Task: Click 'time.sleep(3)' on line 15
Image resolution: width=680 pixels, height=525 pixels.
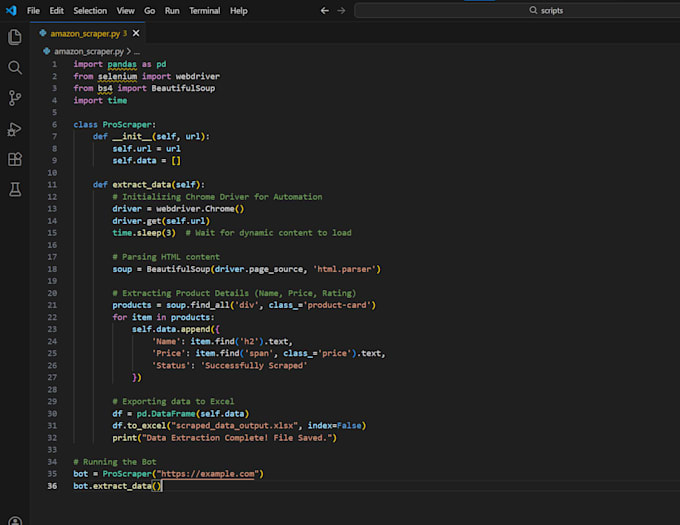Action: click(144, 233)
